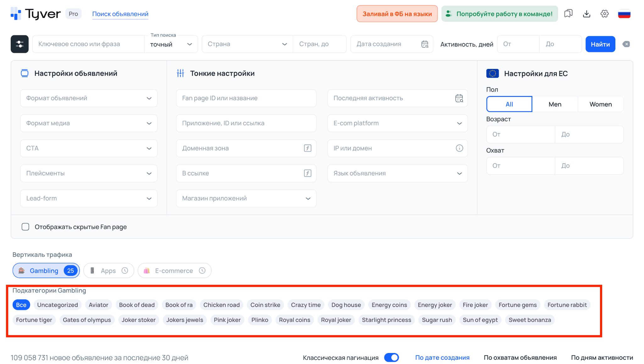Viewport: 644px width, 364px height.
Task: Click calendar icon in Дата создания field
Action: coord(425,44)
